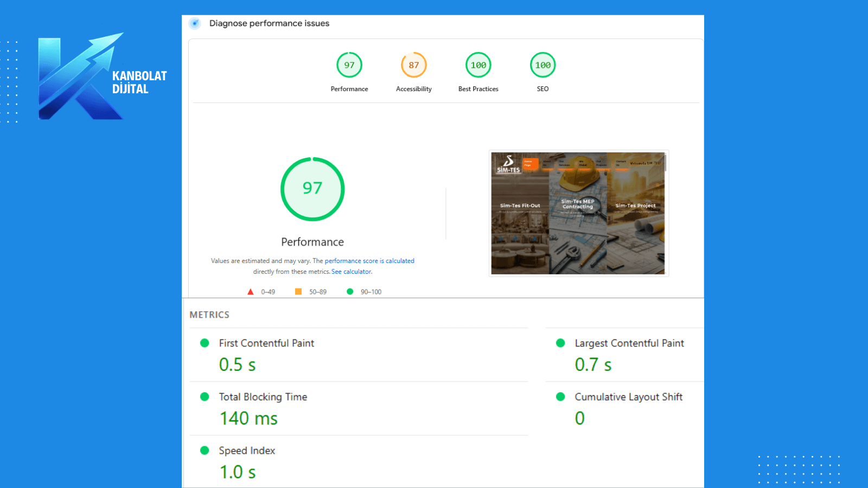Screen dimensions: 868x488
Task: Click the Kanbolat Dijital logo
Action: coord(103,76)
